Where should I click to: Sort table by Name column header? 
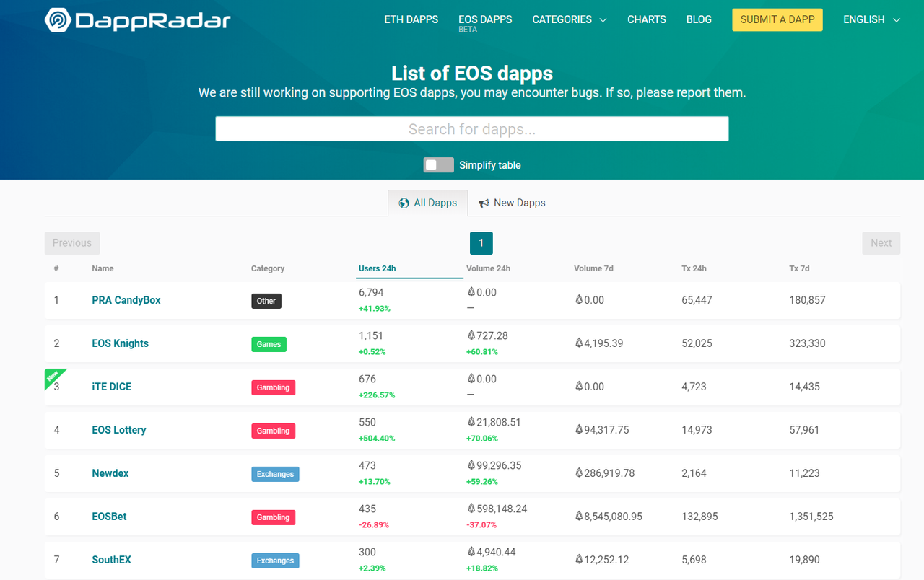tap(103, 268)
